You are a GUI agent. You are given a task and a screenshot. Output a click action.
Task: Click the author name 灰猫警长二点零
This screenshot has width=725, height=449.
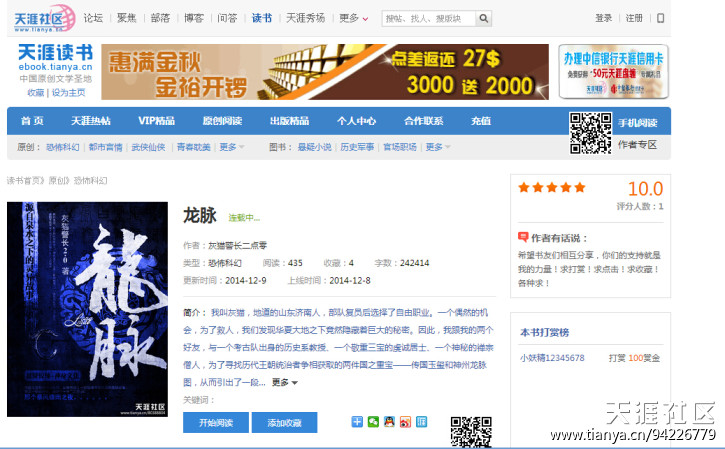coord(238,246)
